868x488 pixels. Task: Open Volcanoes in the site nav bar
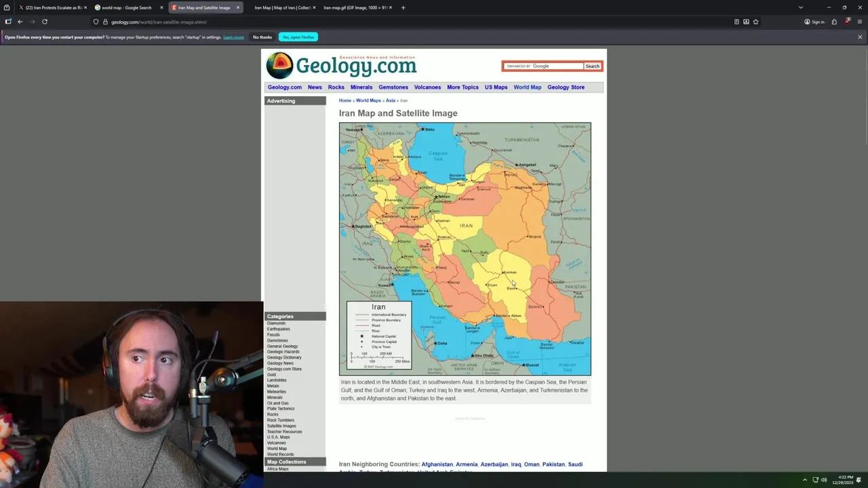pos(427,87)
